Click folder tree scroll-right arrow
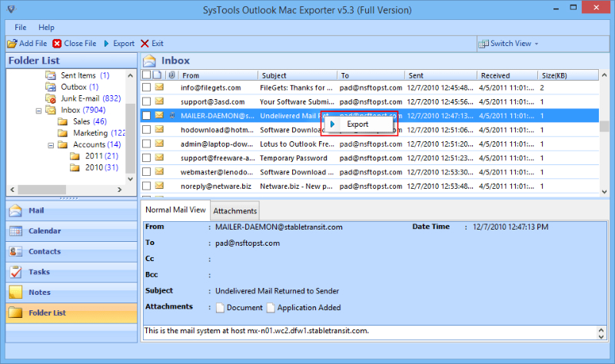This screenshot has height=364, width=615. pyautogui.click(x=120, y=190)
